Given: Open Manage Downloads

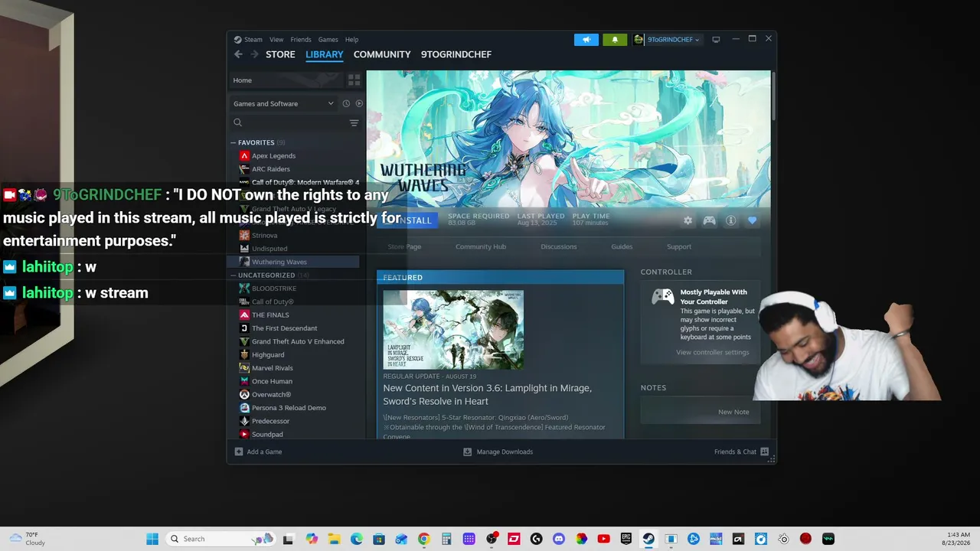Looking at the screenshot, I should [498, 452].
